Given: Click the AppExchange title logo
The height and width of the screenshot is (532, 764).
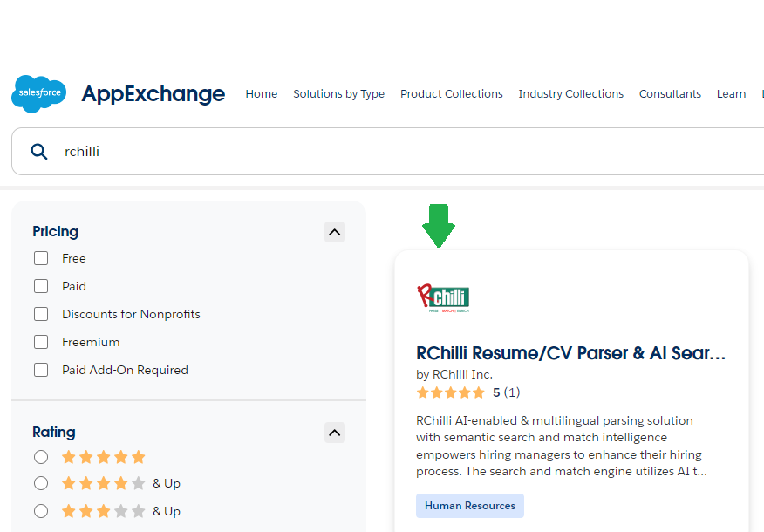Looking at the screenshot, I should click(153, 93).
